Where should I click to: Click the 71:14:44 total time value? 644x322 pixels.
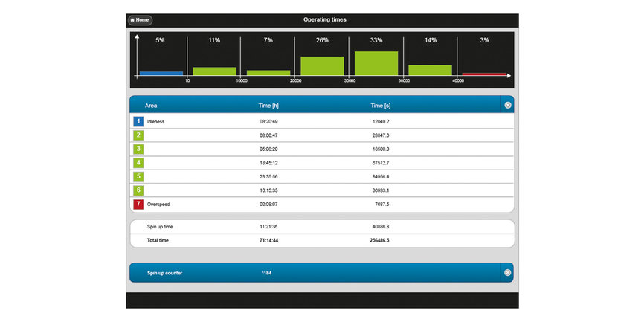pyautogui.click(x=268, y=241)
